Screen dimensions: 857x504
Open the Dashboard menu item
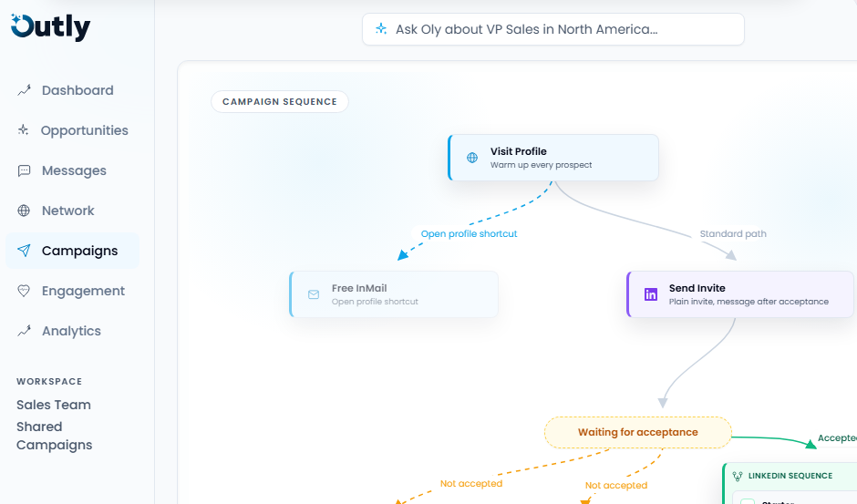coord(72,90)
